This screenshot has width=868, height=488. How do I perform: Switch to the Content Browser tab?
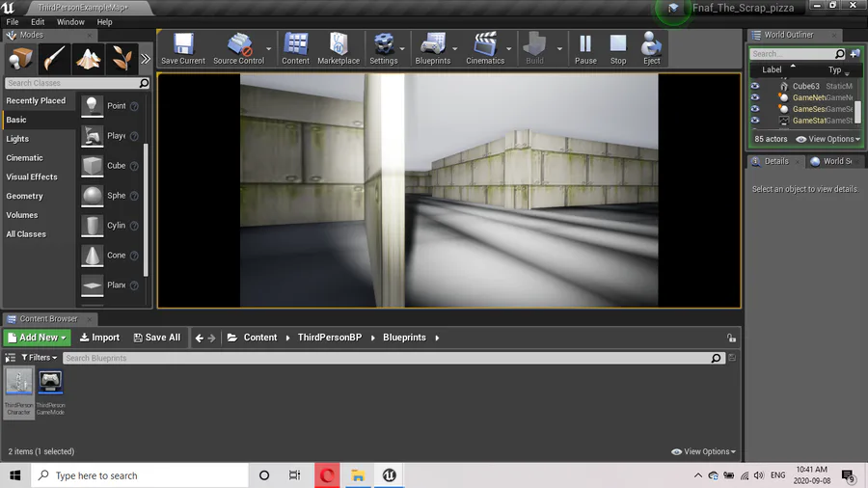(x=49, y=318)
